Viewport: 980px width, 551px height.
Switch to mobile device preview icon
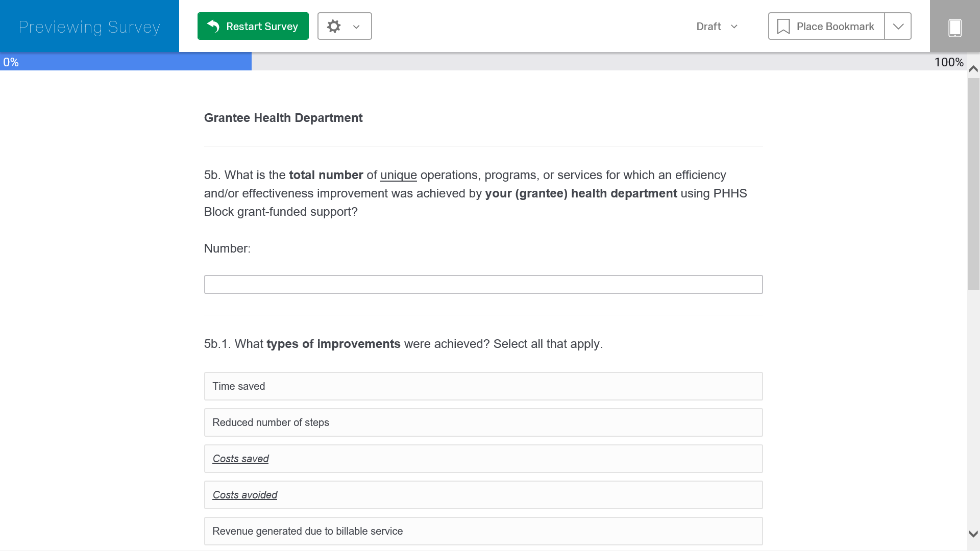(x=954, y=27)
